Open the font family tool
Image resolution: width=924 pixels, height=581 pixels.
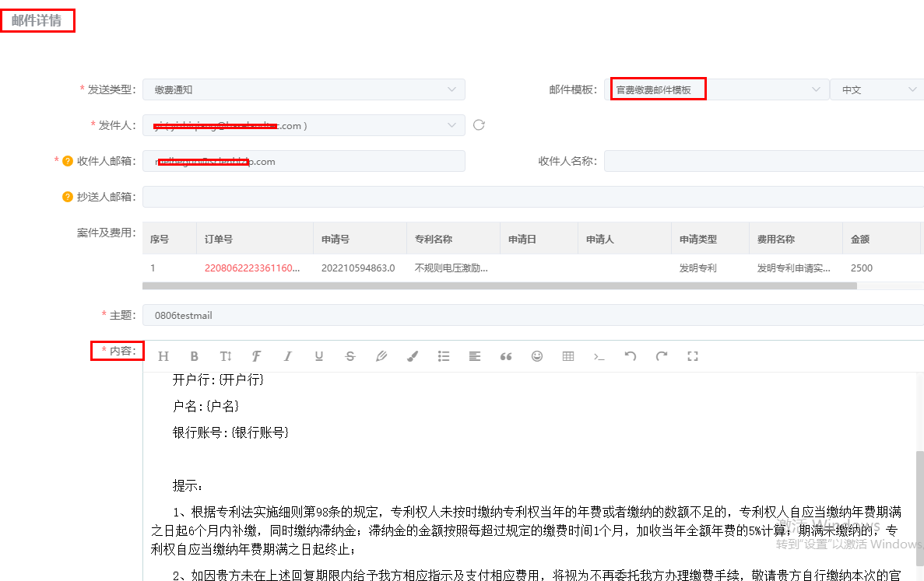point(256,356)
